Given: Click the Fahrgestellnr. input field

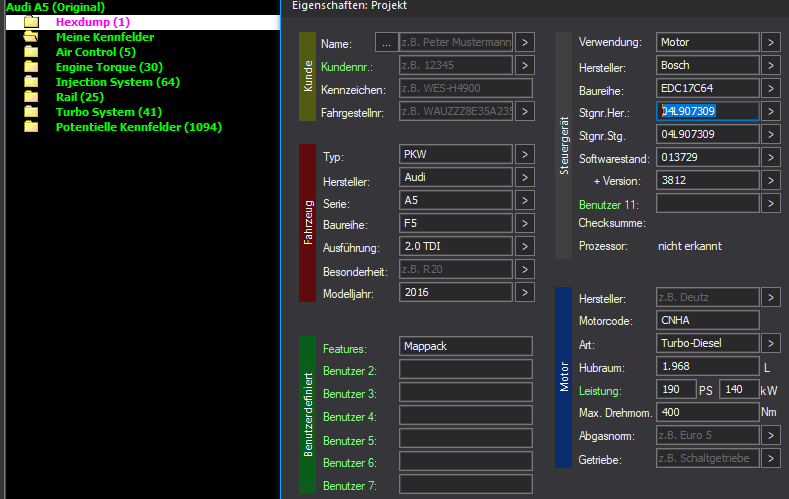Looking at the screenshot, I should tap(456, 111).
